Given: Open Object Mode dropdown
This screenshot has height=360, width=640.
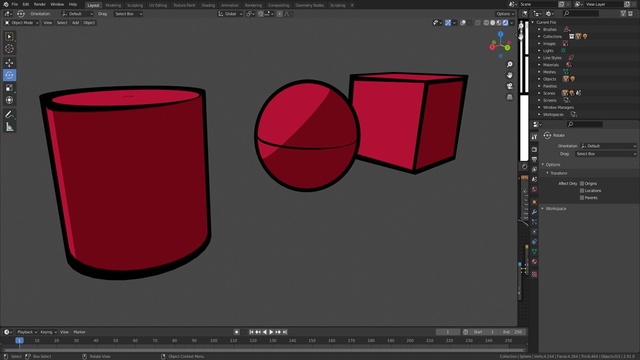Looking at the screenshot, I should 22,23.
